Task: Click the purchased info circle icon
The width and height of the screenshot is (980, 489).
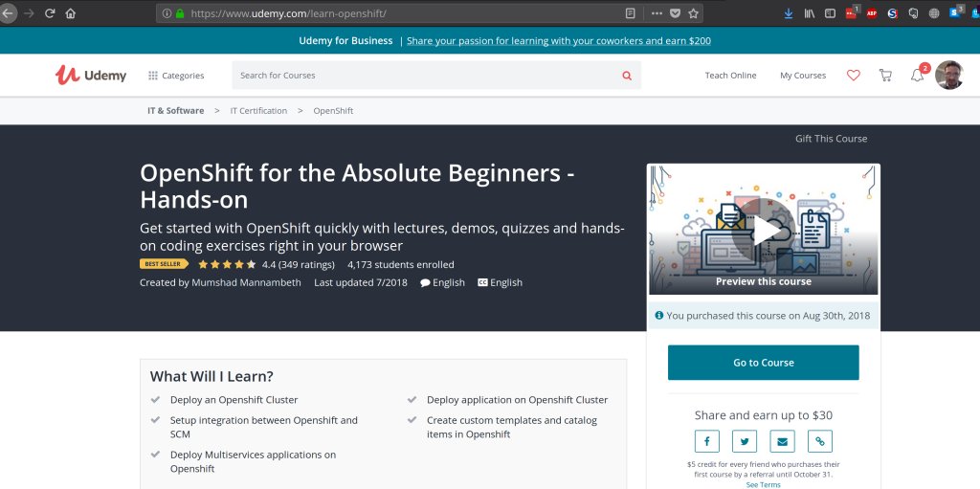Action: pos(658,315)
